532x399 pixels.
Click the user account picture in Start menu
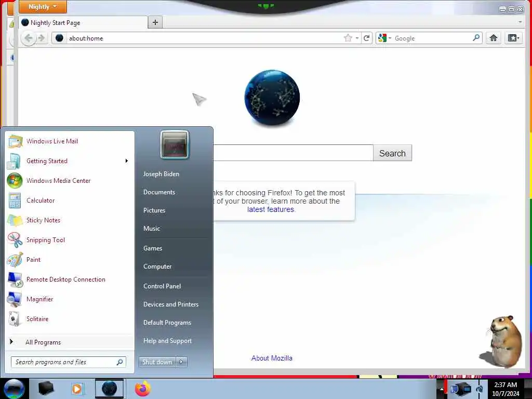(175, 144)
